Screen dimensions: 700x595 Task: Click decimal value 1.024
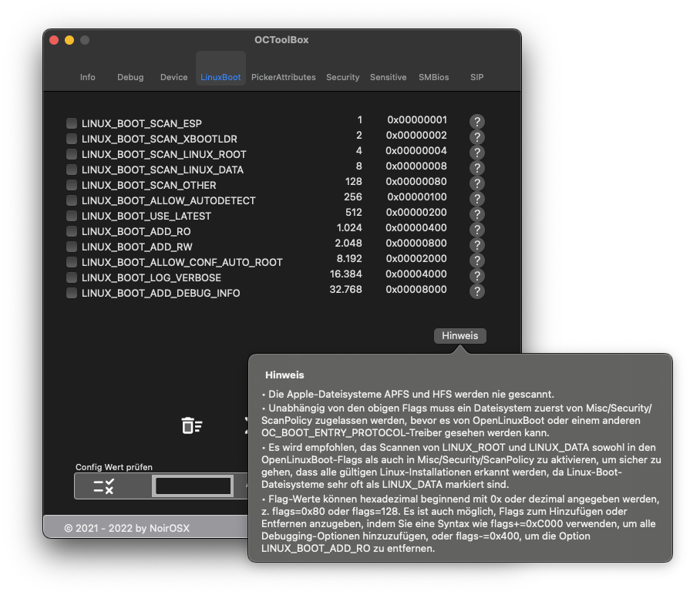pos(349,227)
